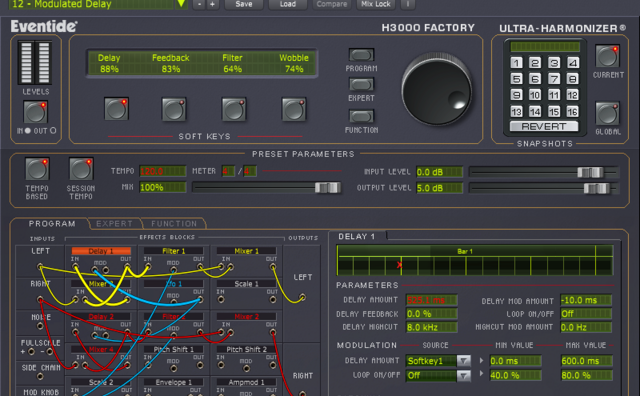
Task: Select the DELAY 1 panel tab
Action: (x=357, y=236)
